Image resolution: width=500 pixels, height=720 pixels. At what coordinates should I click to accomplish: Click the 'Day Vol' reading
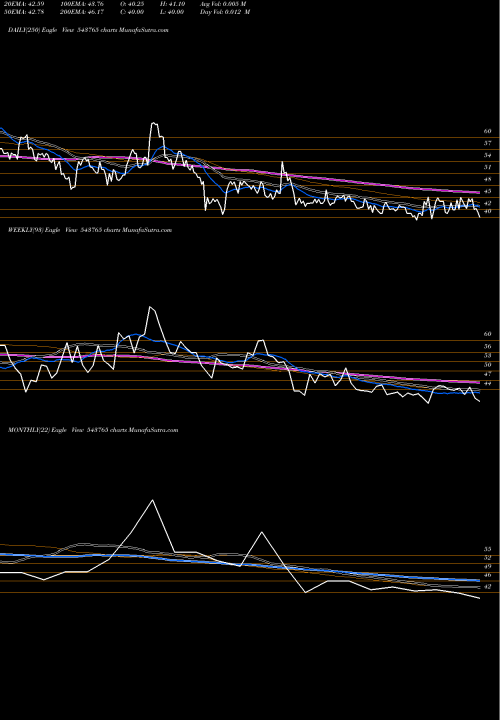click(225, 12)
